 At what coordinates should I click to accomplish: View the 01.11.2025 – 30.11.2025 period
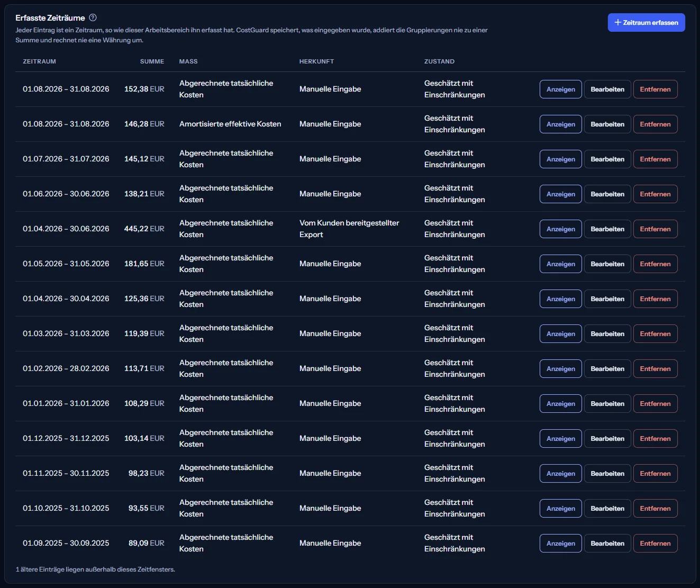pos(561,474)
